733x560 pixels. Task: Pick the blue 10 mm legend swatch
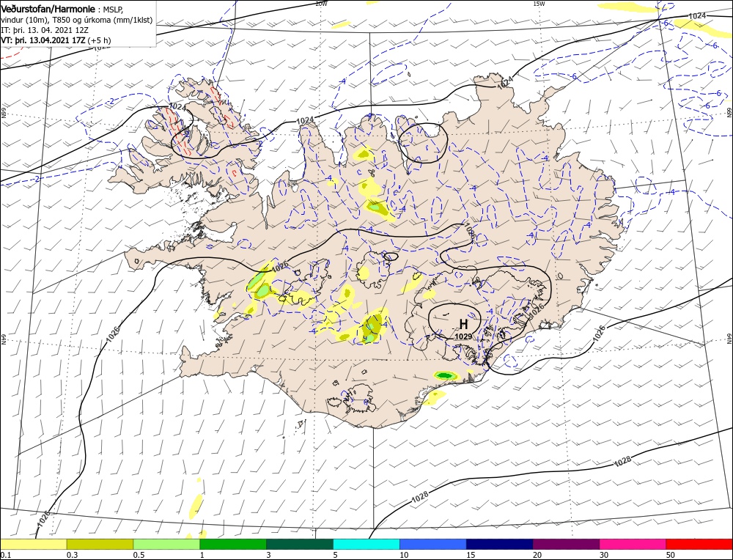[433, 544]
